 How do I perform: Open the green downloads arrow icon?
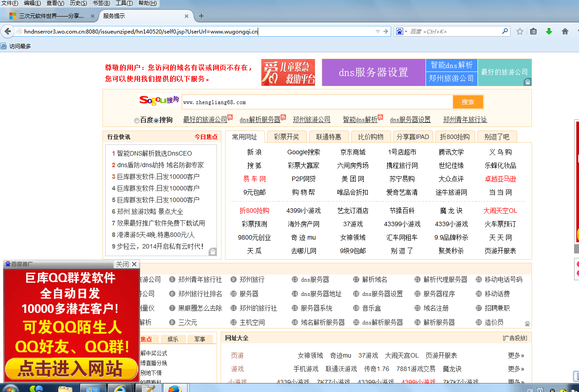[x=549, y=31]
